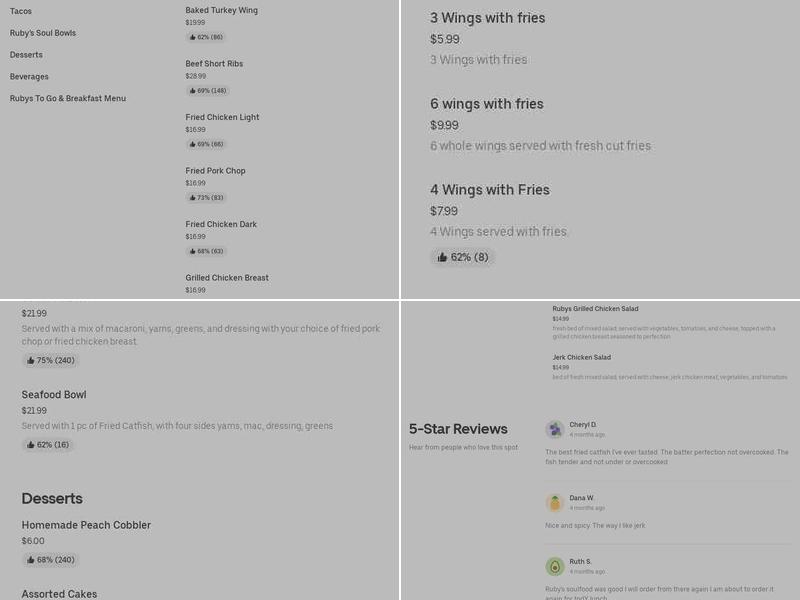Choose 6 wings with fries
Viewport: 800px width, 600px height.
(487, 104)
